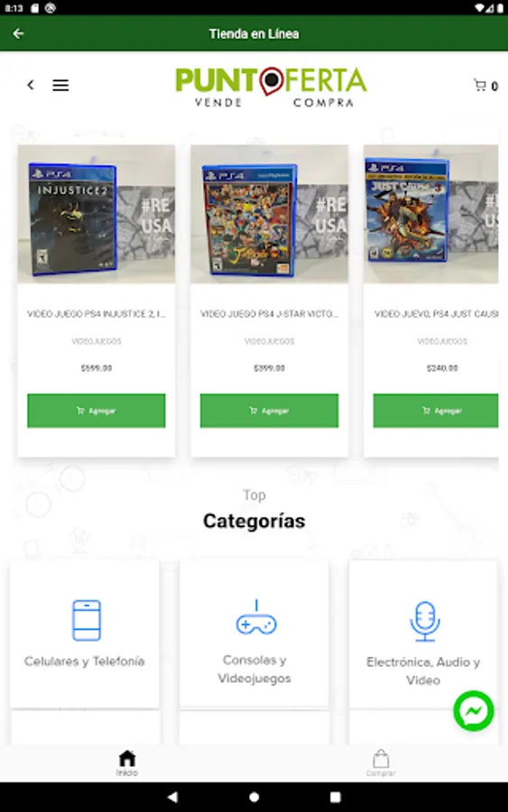This screenshot has width=508, height=812.
Task: Switch to the Comprar tab
Action: point(381,762)
